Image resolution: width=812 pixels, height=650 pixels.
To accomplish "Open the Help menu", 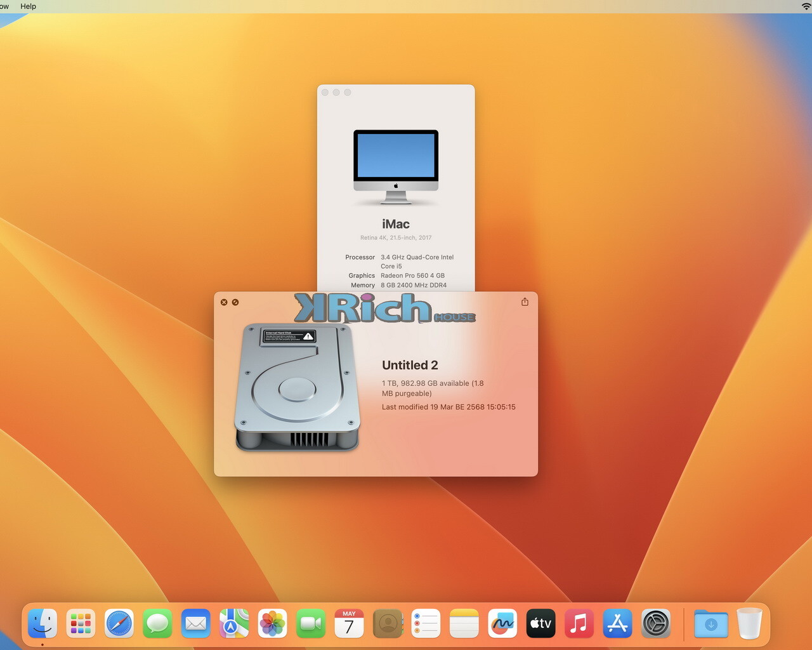I will (x=28, y=6).
